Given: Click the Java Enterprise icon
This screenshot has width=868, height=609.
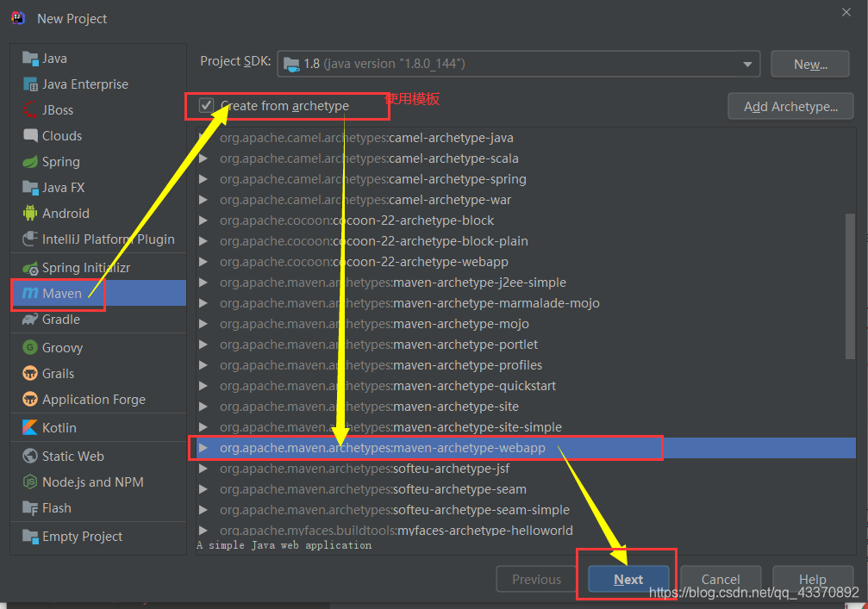Looking at the screenshot, I should [30, 84].
